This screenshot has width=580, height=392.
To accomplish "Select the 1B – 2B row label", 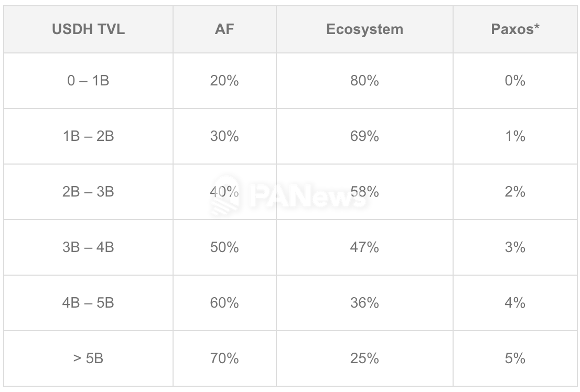I will 89,136.
